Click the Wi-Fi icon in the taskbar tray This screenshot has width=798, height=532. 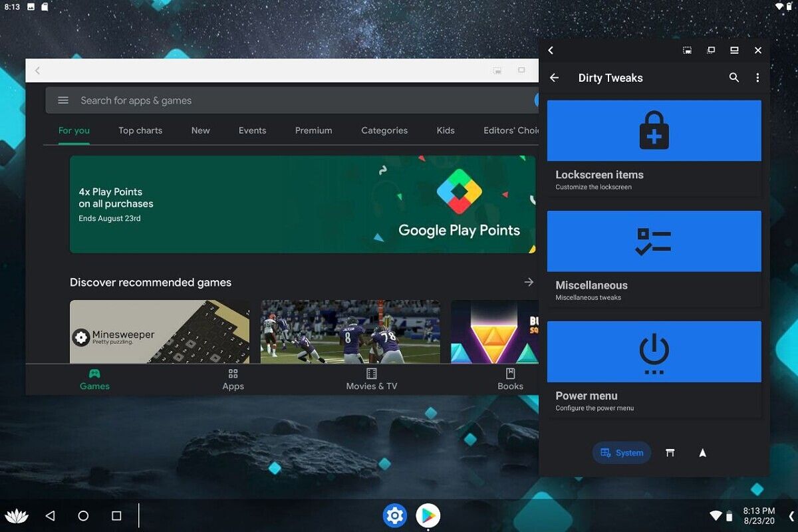[716, 516]
